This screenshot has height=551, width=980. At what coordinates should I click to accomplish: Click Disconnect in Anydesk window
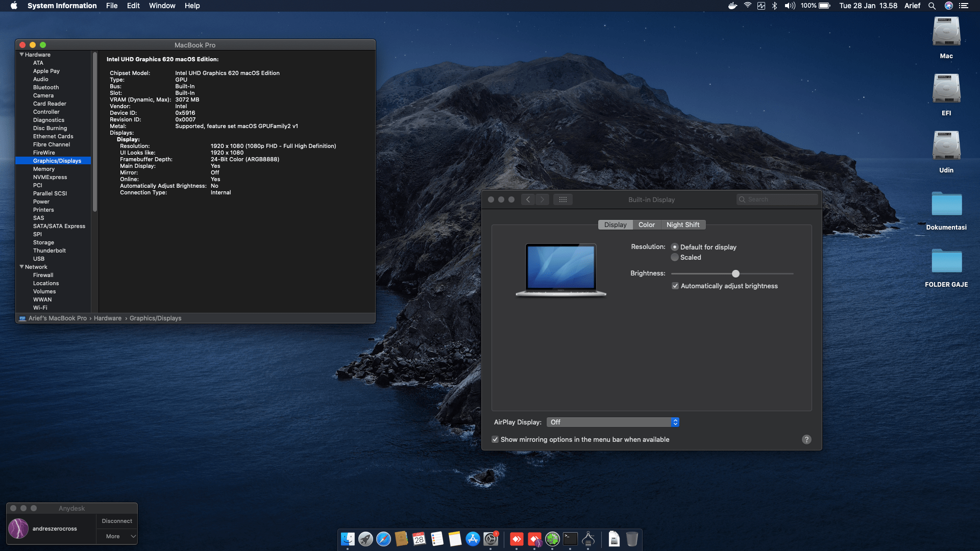point(117,521)
